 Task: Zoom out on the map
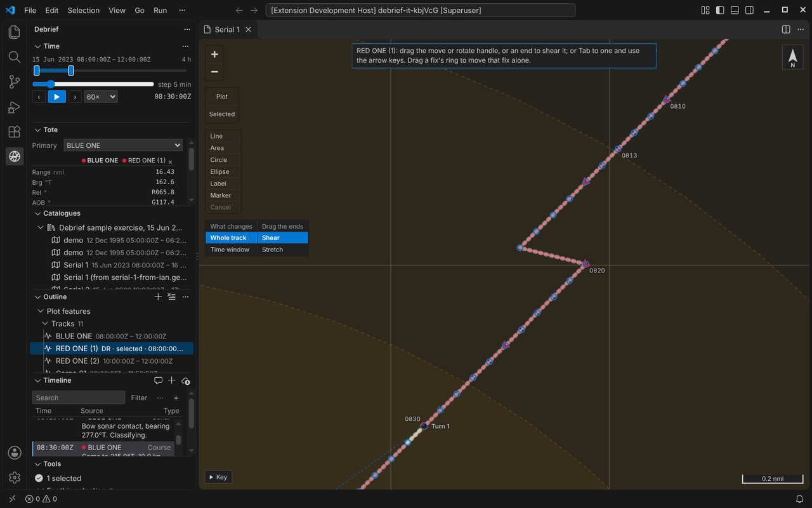coord(214,72)
